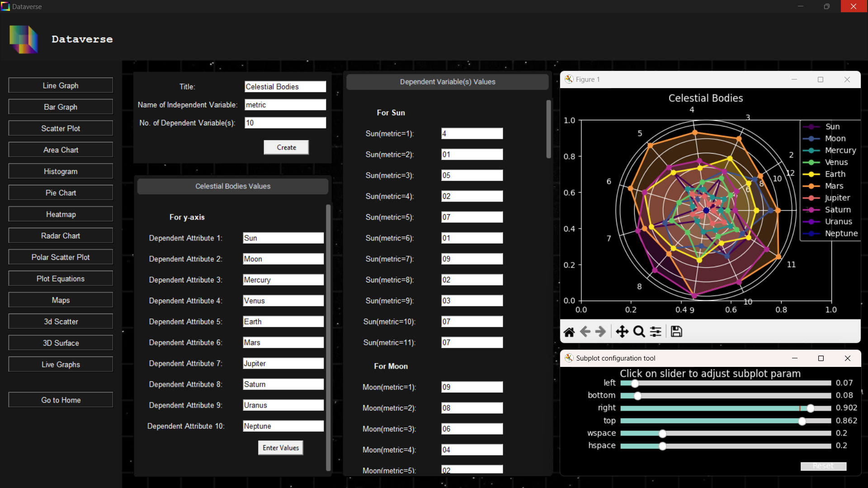Open the Live Graphs option

pyautogui.click(x=61, y=365)
